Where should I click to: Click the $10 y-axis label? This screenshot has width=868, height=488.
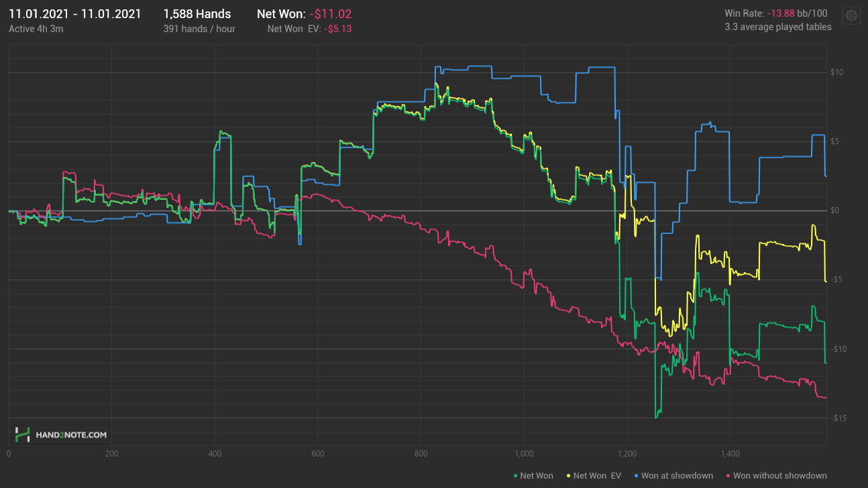[x=836, y=72]
